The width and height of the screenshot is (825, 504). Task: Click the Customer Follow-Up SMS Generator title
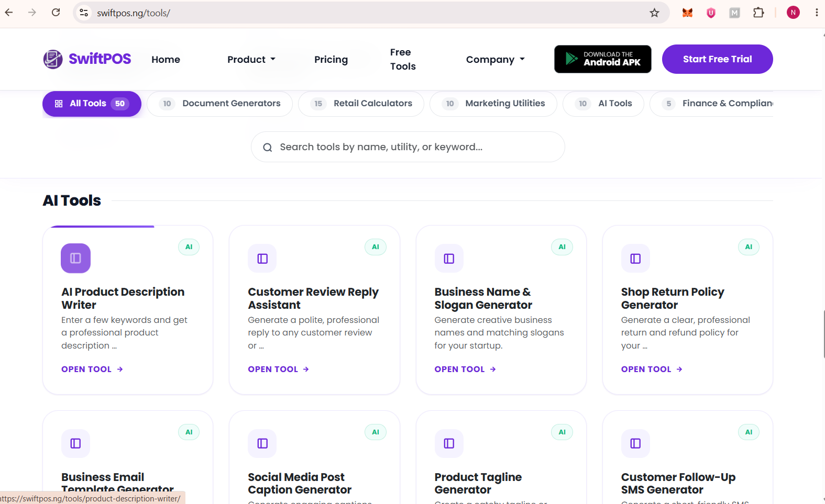[x=678, y=484]
